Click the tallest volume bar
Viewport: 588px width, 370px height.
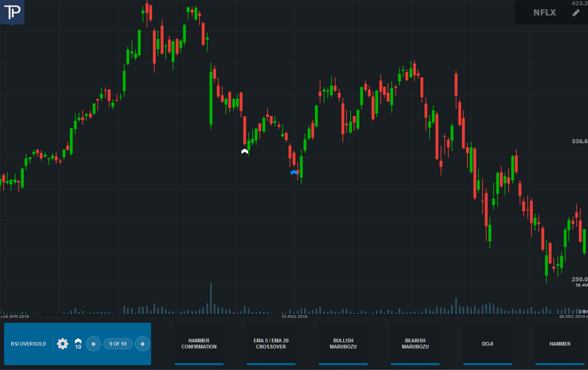click(x=211, y=298)
